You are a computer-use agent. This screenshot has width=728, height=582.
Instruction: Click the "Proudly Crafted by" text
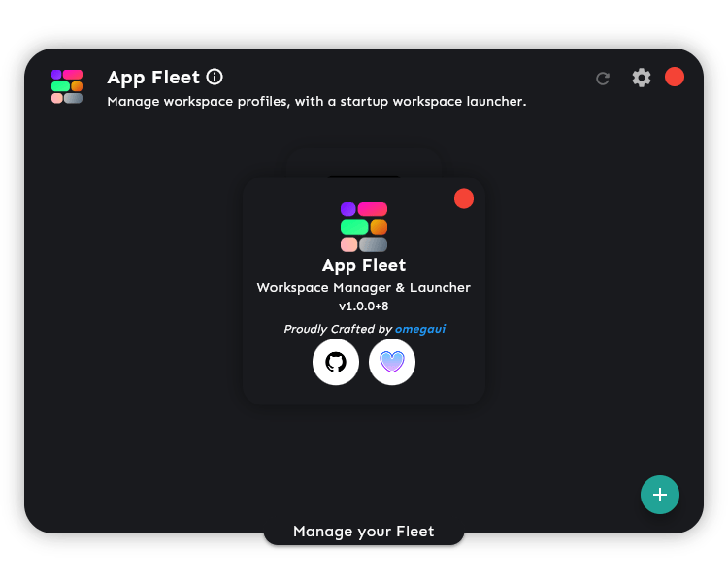click(x=337, y=329)
